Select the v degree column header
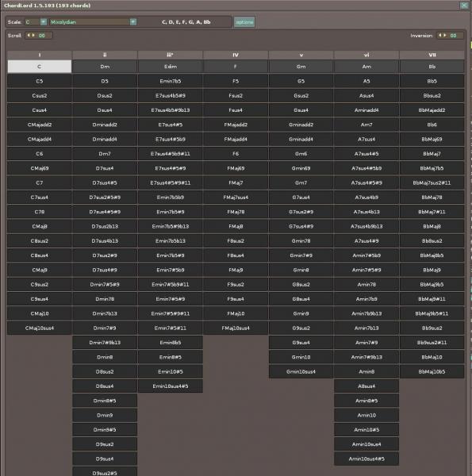Viewport: 472px width, 476px height. 301,55
